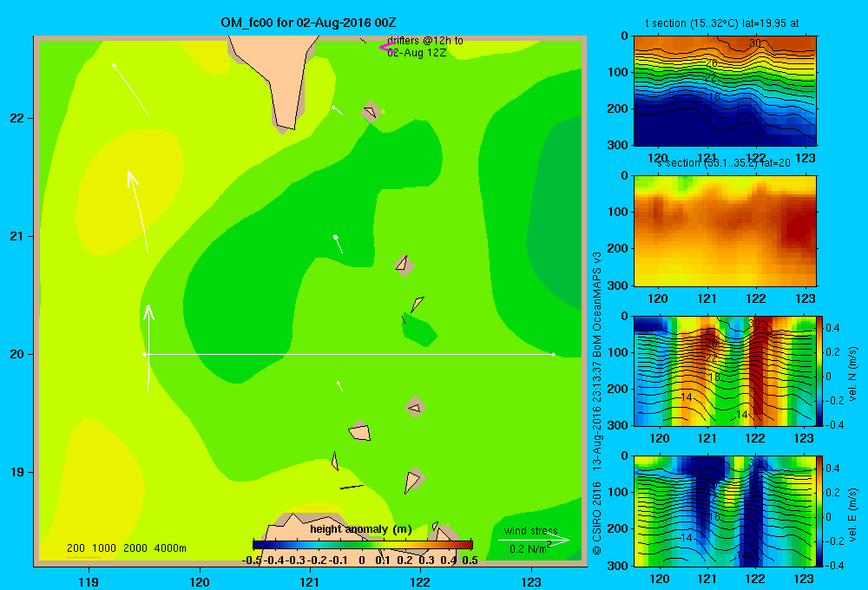Click the eastward velocity section plot
This screenshot has height=590, width=868.
(725, 511)
